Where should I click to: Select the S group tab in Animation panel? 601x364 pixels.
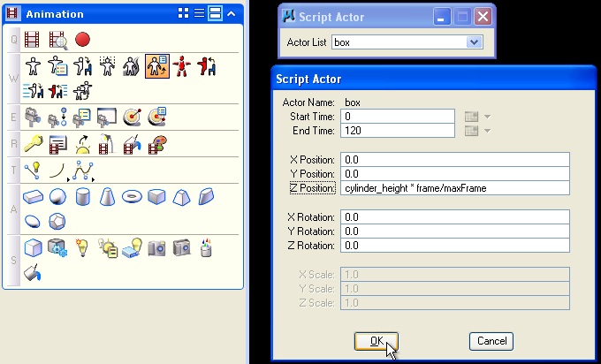[14, 261]
